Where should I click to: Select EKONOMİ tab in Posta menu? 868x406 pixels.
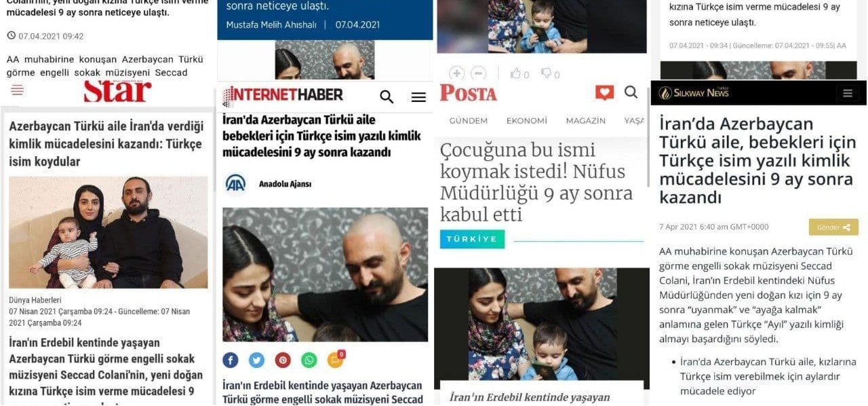[527, 120]
